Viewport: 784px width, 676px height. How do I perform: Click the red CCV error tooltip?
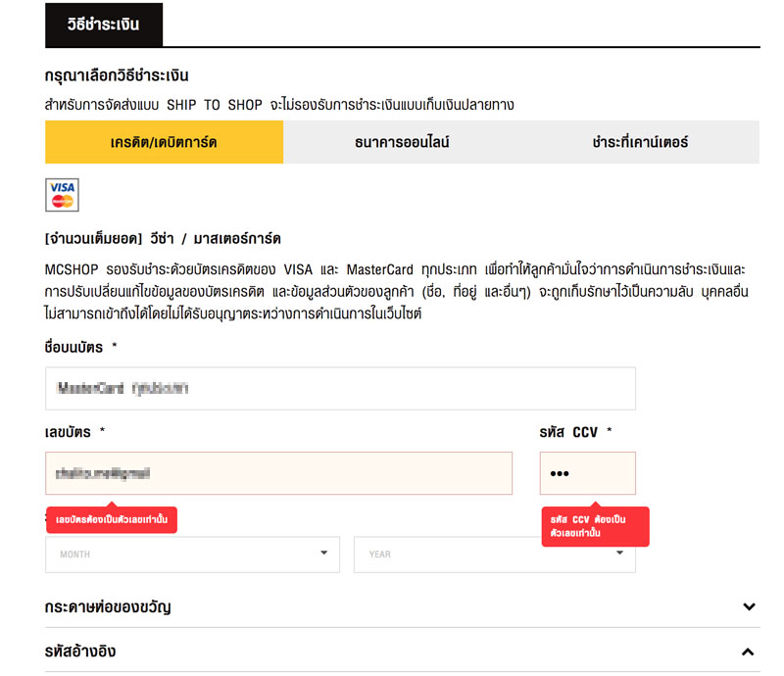click(595, 526)
